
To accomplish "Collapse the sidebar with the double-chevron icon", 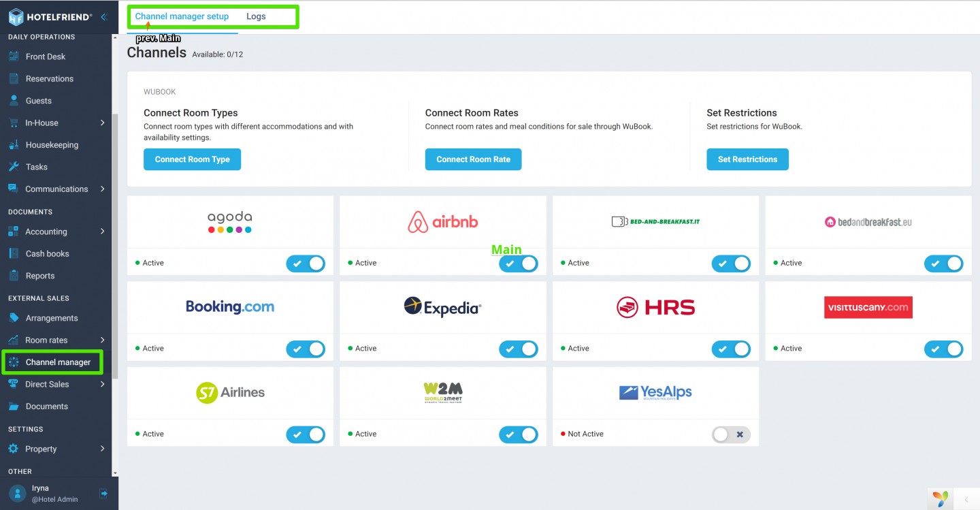I will coord(103,17).
